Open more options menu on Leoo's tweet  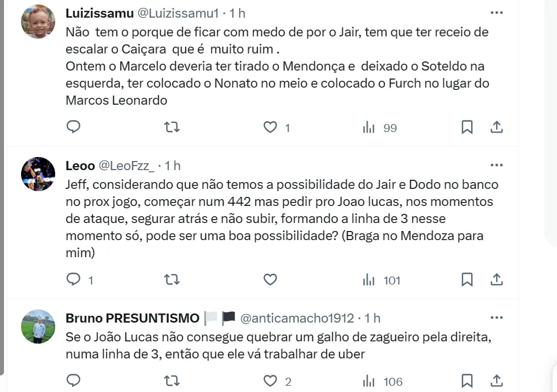click(496, 166)
